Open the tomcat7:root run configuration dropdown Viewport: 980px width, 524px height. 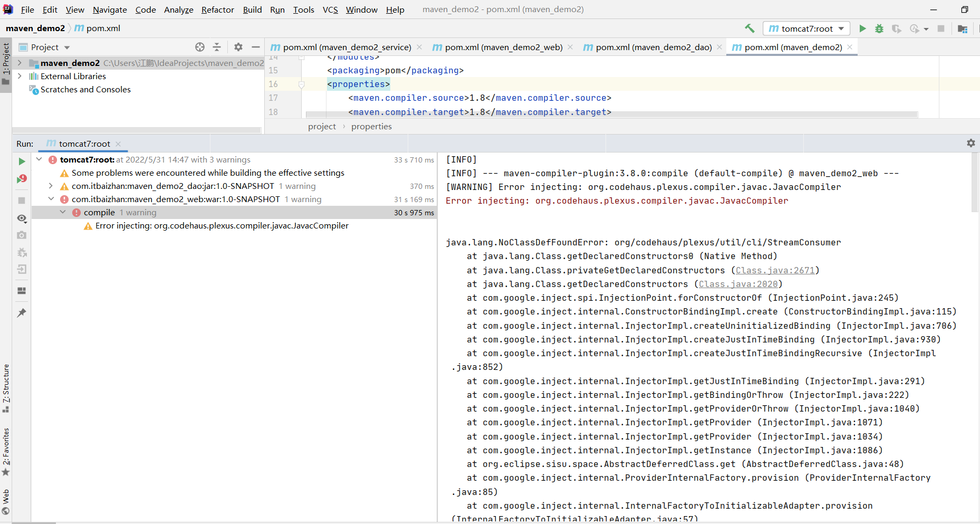point(806,28)
